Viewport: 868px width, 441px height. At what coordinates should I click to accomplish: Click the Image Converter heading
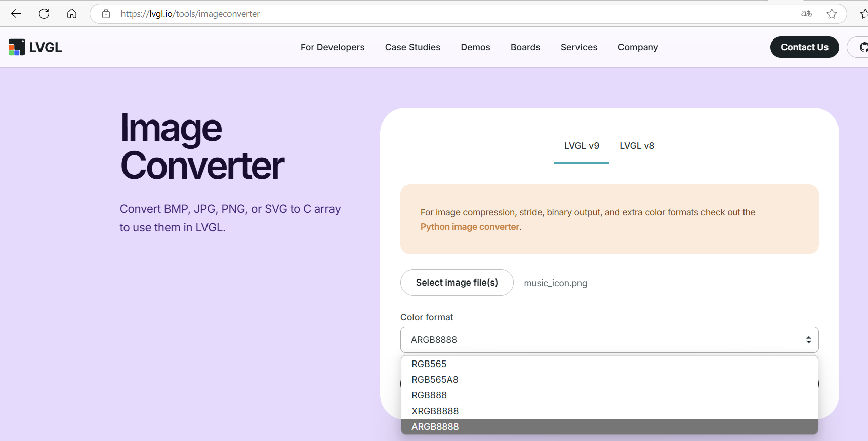202,147
